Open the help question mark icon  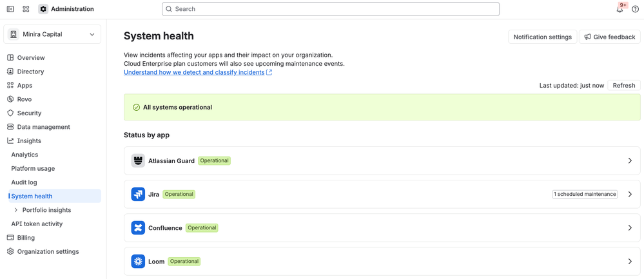click(635, 10)
